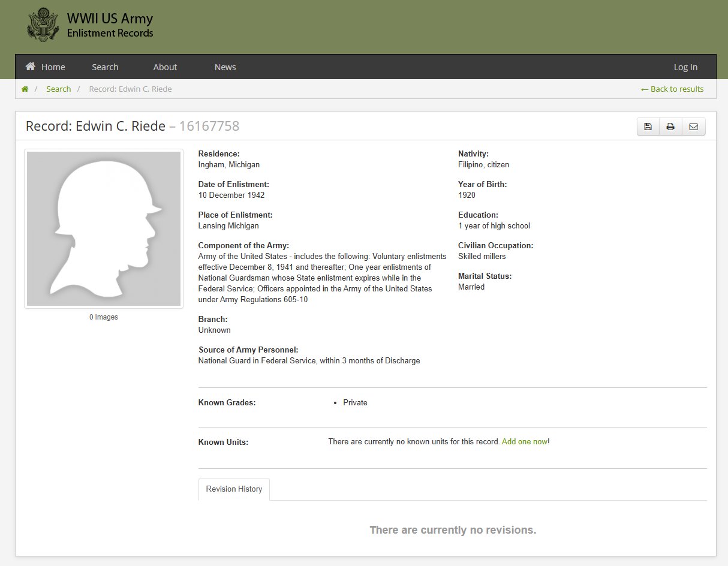The image size is (728, 566).
Task: Click the Back to results link
Action: point(672,89)
